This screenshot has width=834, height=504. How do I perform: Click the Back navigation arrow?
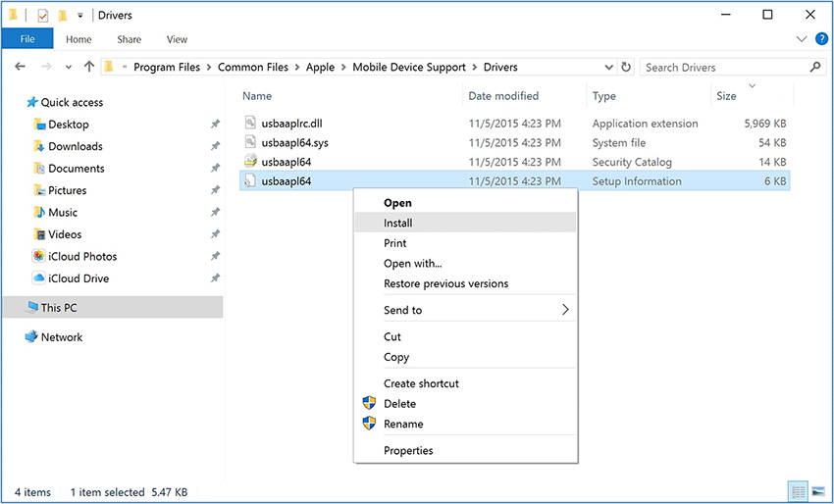click(22, 68)
